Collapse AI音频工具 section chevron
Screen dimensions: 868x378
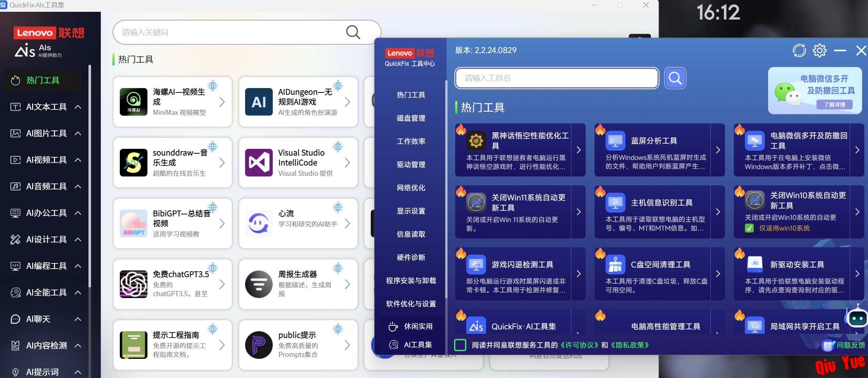coord(78,186)
